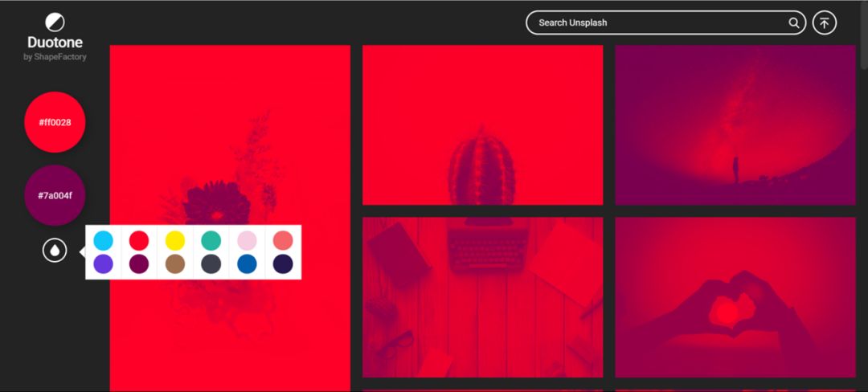
Task: Select the heart-shaped hands photo
Action: pyautogui.click(x=735, y=297)
